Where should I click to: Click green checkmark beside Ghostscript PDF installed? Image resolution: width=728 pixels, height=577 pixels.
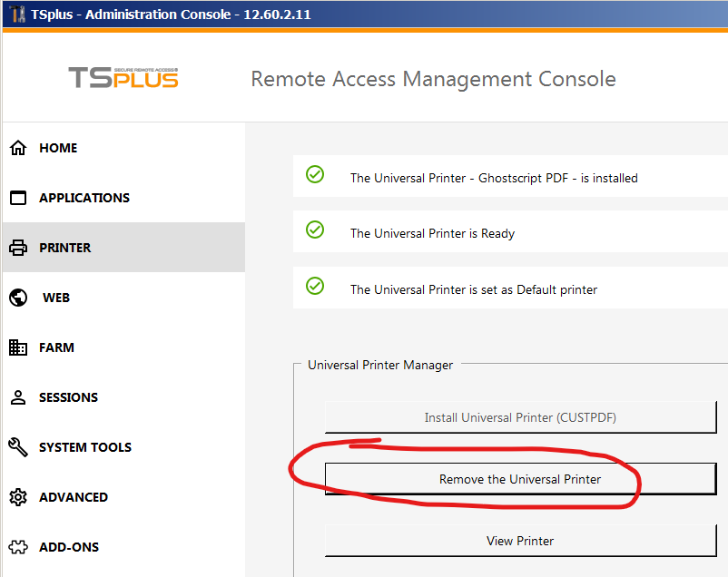[315, 174]
